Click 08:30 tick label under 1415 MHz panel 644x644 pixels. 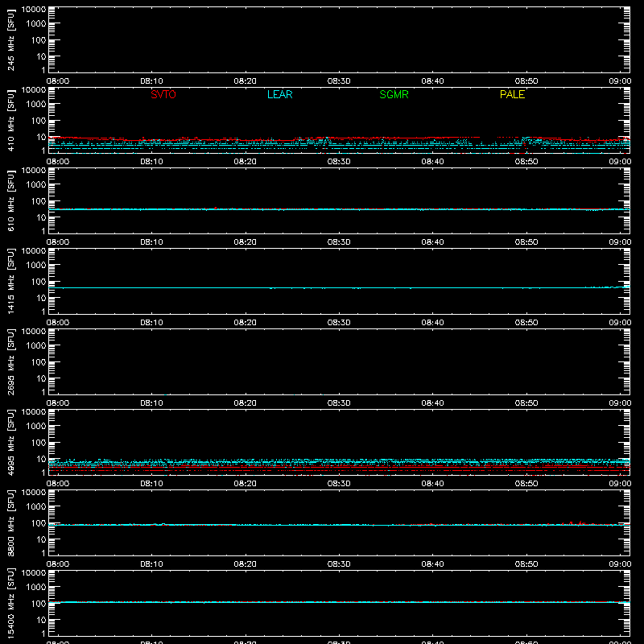pos(339,323)
